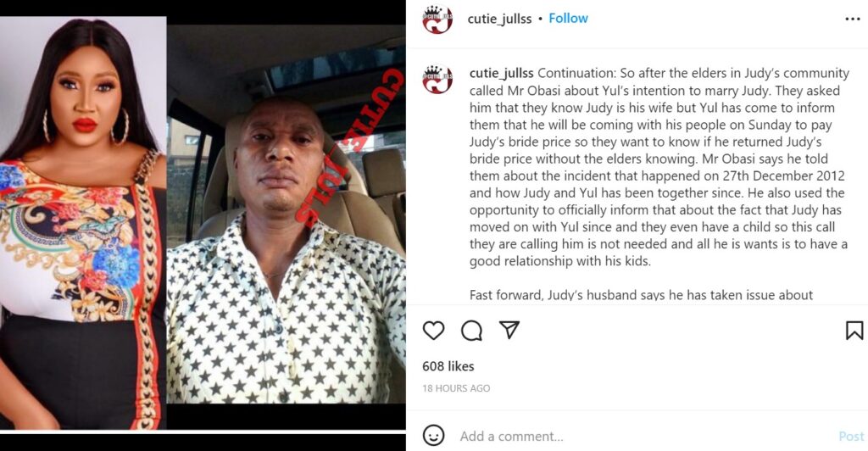View the 608 likes list
This screenshot has width=868, height=451.
[x=448, y=366]
